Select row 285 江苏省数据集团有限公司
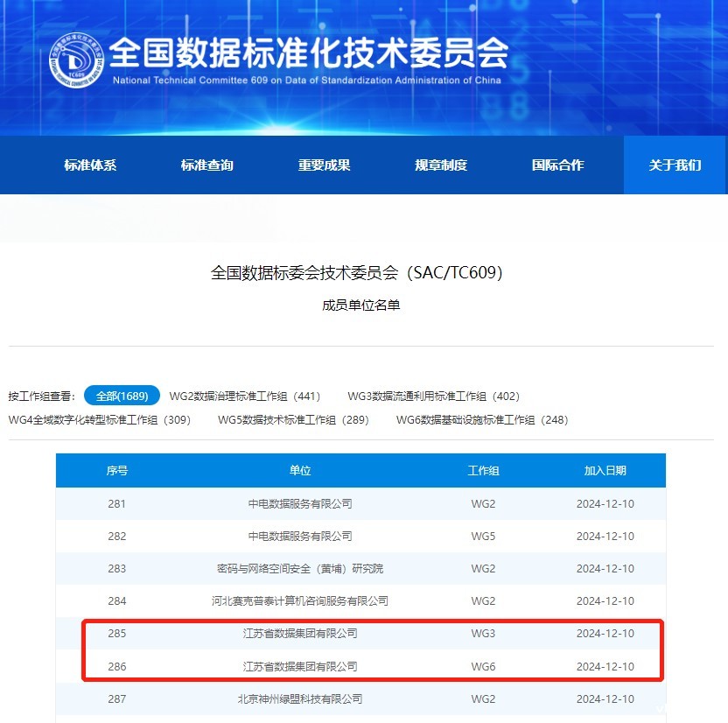728x723 pixels. (300, 633)
